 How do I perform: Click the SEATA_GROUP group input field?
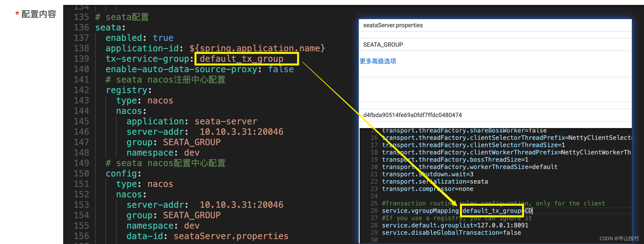(495, 45)
